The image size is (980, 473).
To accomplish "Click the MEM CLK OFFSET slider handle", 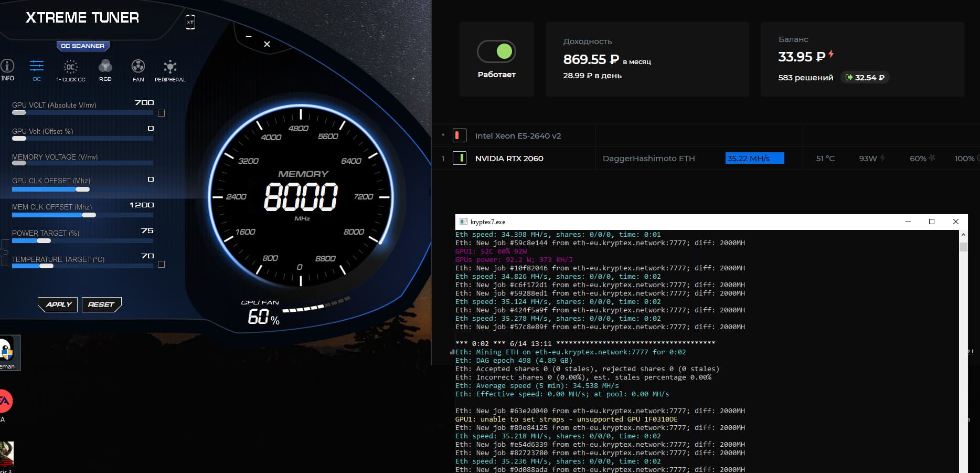I will tap(89, 215).
